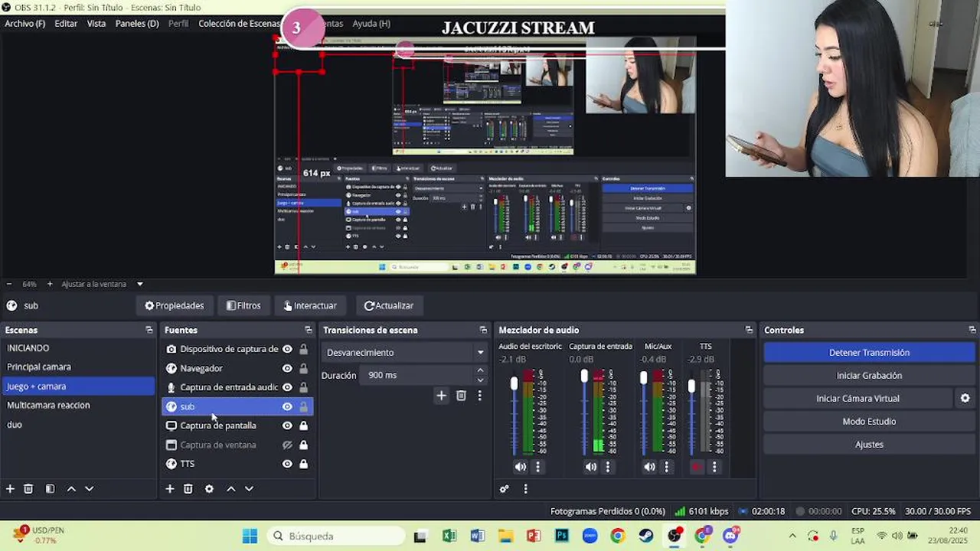Start Iniciar Cámara Virtual
The image size is (980, 551).
point(857,399)
